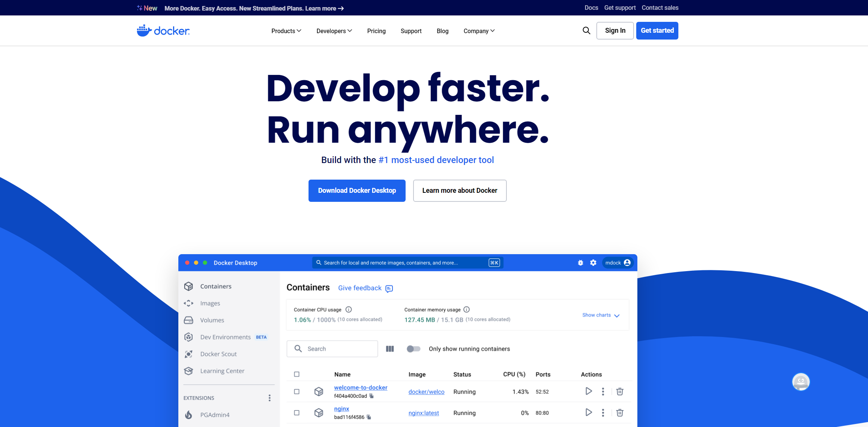Click memory usage info icon
Image resolution: width=868 pixels, height=427 pixels.
[x=467, y=310]
